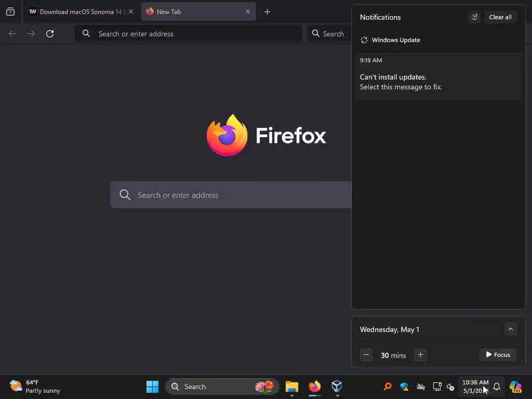Select the New Tab tab
This screenshot has width=532, height=399.
pyautogui.click(x=198, y=11)
